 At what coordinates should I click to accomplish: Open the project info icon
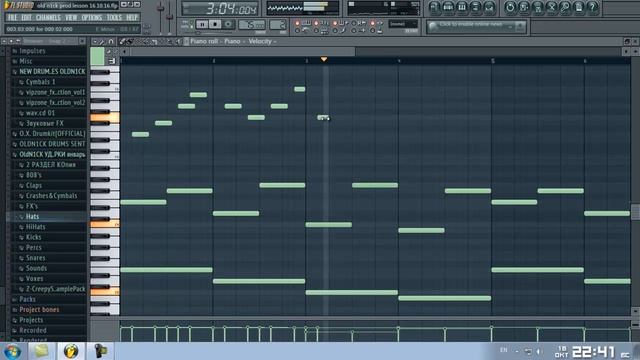point(579,8)
